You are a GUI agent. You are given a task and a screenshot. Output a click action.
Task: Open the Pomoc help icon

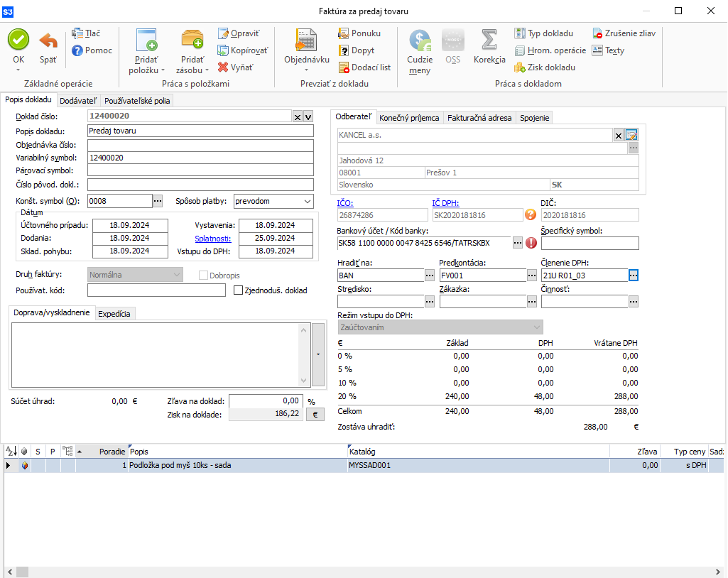77,50
